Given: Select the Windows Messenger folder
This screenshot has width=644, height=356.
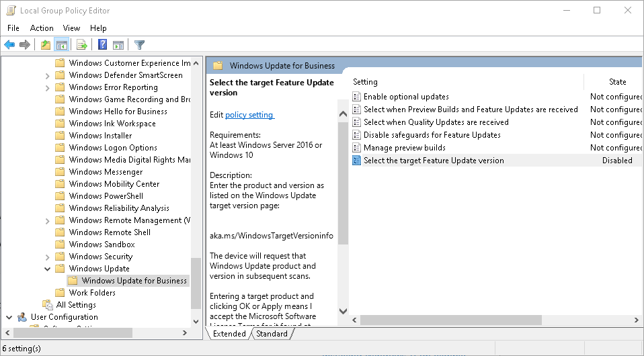Looking at the screenshot, I should point(106,172).
